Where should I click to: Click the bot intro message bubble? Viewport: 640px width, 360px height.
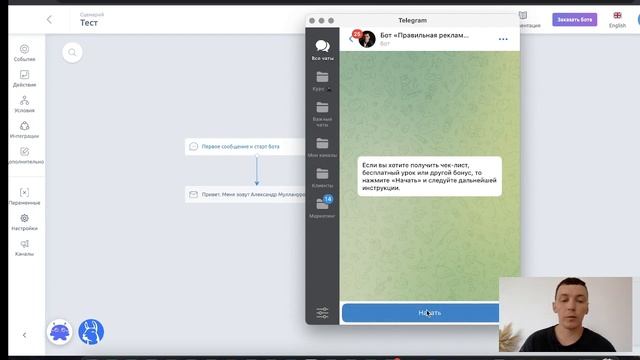430,176
